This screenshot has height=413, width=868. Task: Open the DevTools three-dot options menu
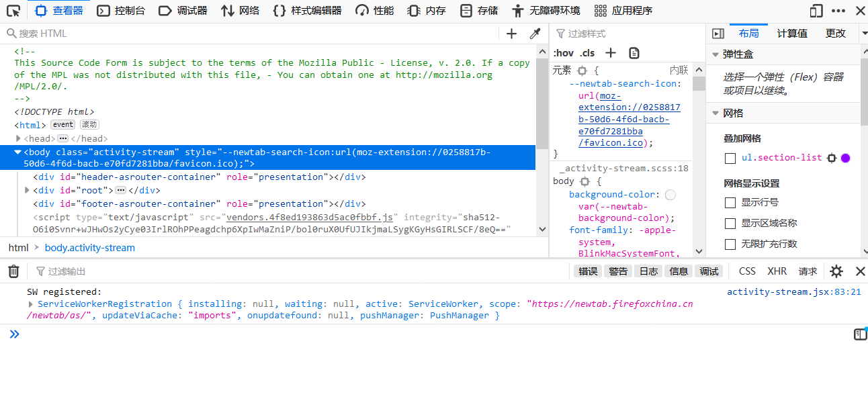coord(838,11)
